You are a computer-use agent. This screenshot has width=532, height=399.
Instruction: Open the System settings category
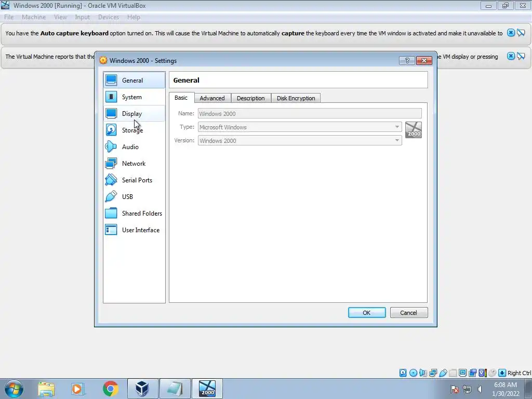tap(134, 97)
